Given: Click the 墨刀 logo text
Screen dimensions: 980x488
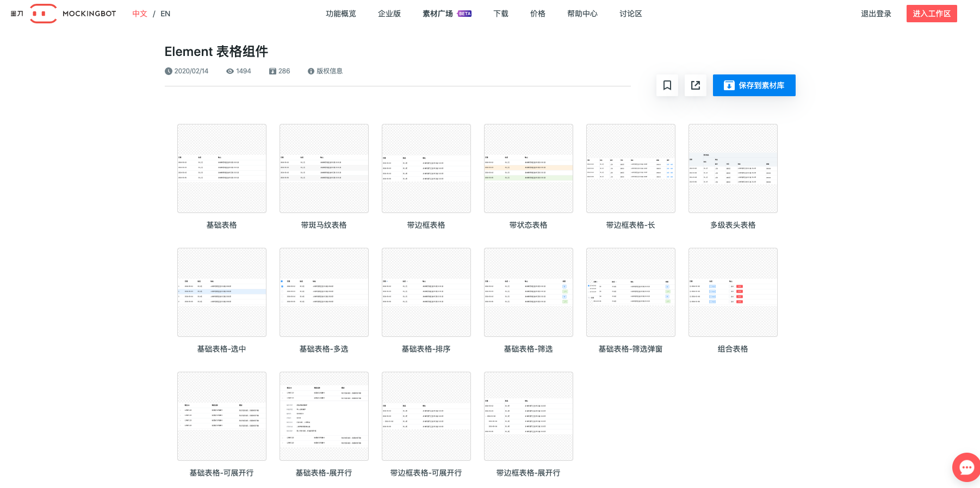Looking at the screenshot, I should point(17,14).
